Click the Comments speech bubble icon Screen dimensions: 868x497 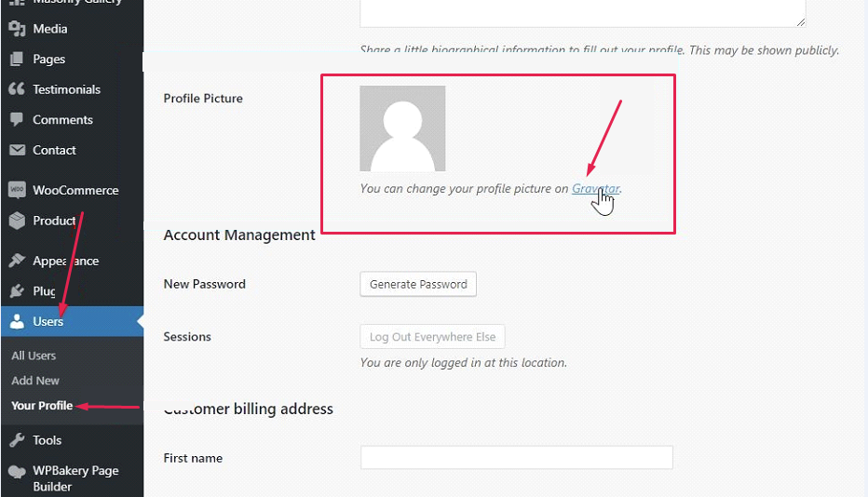point(17,119)
